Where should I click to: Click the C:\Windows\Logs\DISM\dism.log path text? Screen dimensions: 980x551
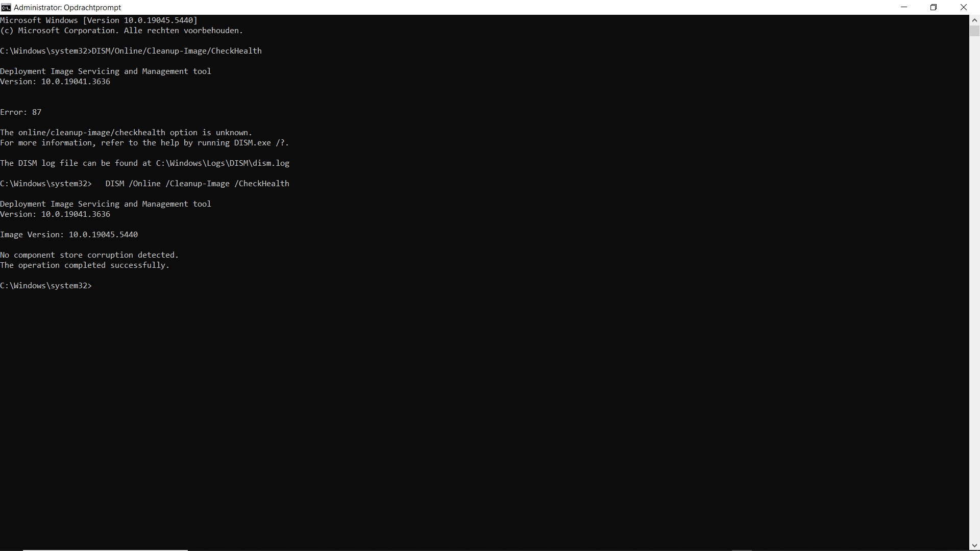coord(223,163)
